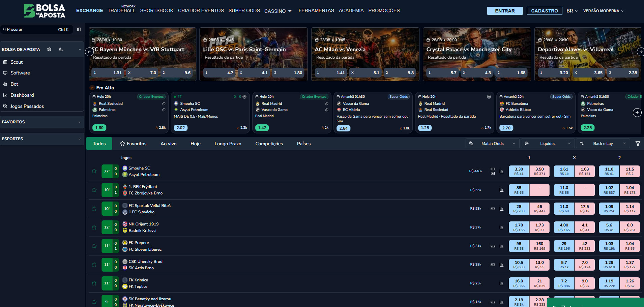Open scoreboard icon for FK Prepere match
The height and width of the screenshot is (307, 644).
click(493, 246)
